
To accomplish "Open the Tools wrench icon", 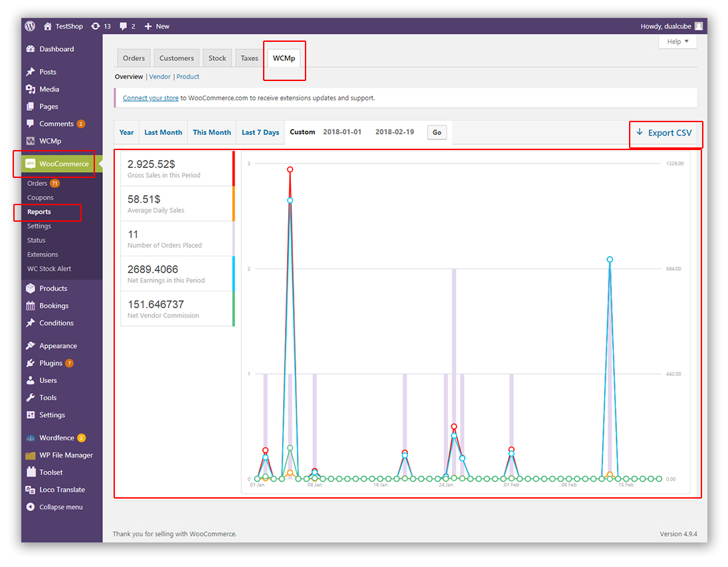I will [31, 397].
